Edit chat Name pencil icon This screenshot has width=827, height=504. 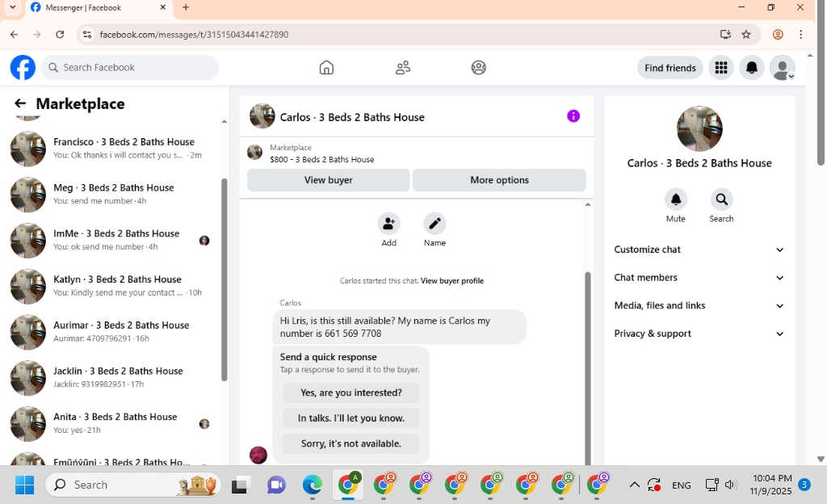coord(434,224)
